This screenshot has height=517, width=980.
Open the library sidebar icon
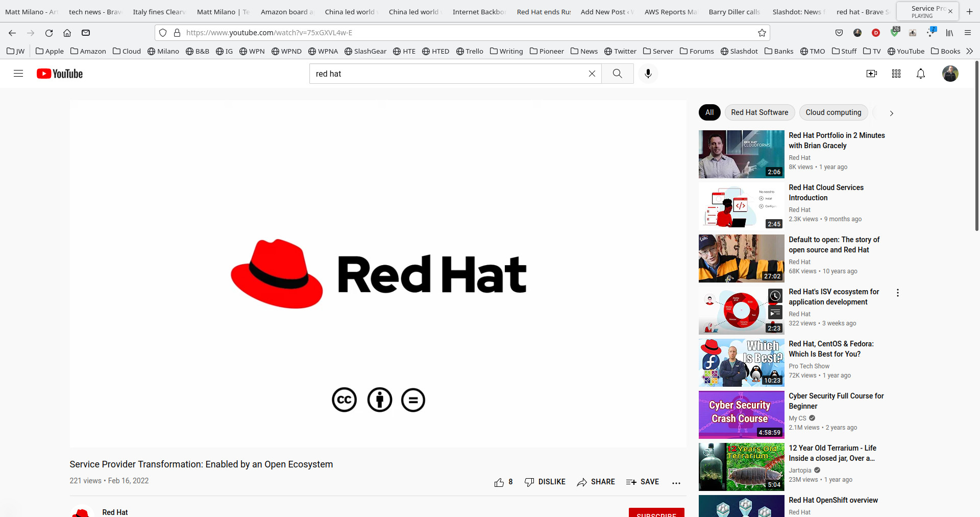pos(949,33)
